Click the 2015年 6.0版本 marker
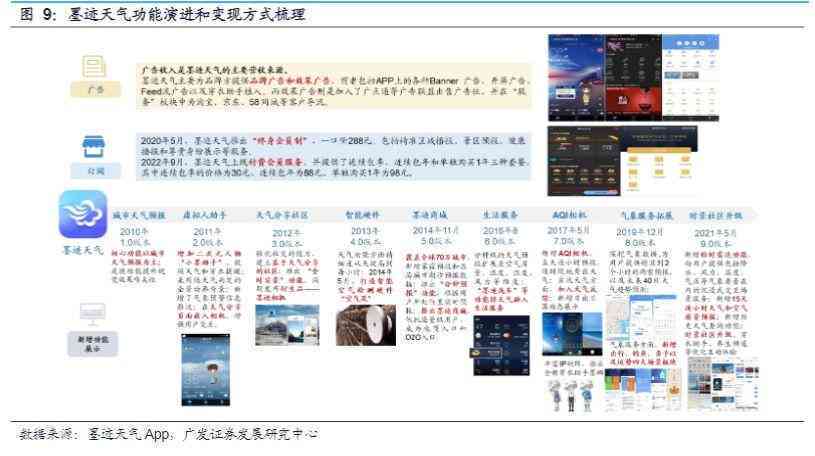This screenshot has height=456, width=815. [501, 235]
